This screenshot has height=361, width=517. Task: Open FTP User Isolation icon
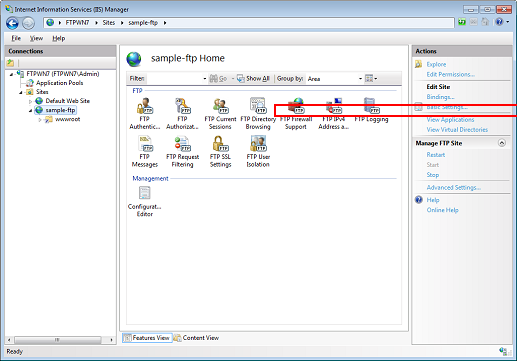(x=258, y=151)
